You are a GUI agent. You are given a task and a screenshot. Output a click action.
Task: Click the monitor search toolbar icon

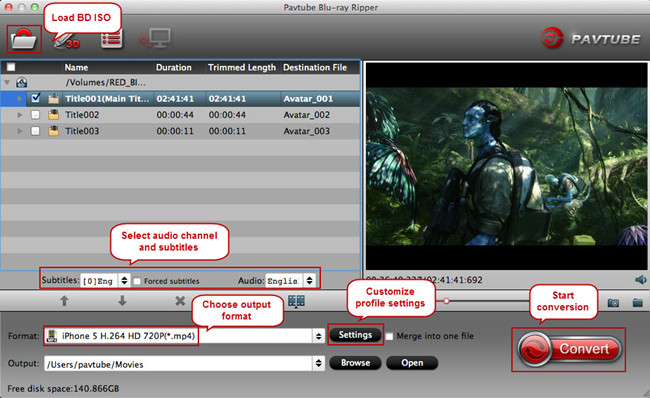click(x=155, y=39)
